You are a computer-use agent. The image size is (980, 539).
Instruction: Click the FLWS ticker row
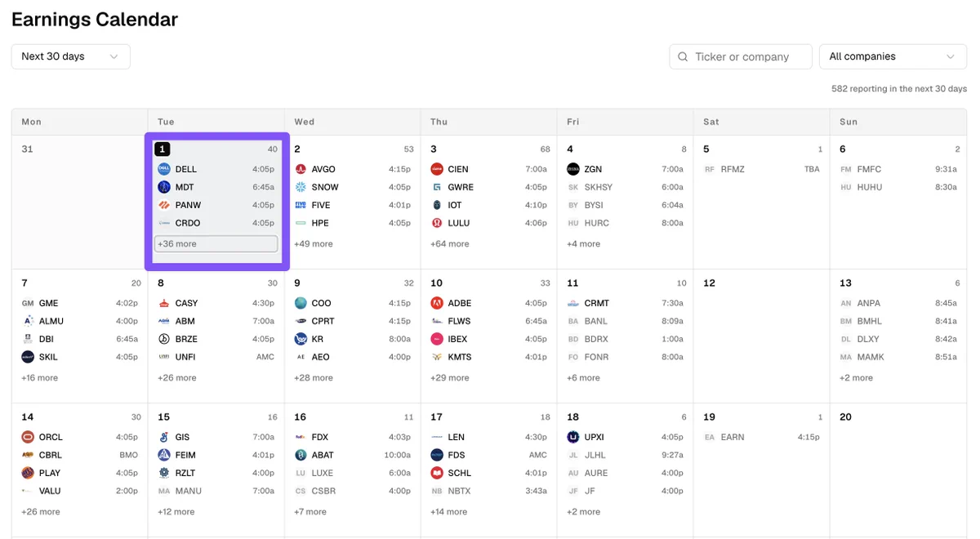pos(488,321)
